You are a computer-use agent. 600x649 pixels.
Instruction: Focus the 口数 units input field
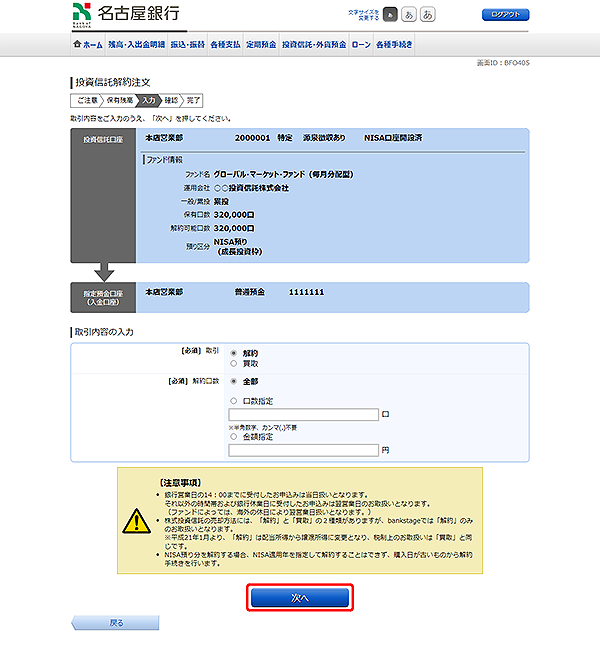(x=303, y=414)
